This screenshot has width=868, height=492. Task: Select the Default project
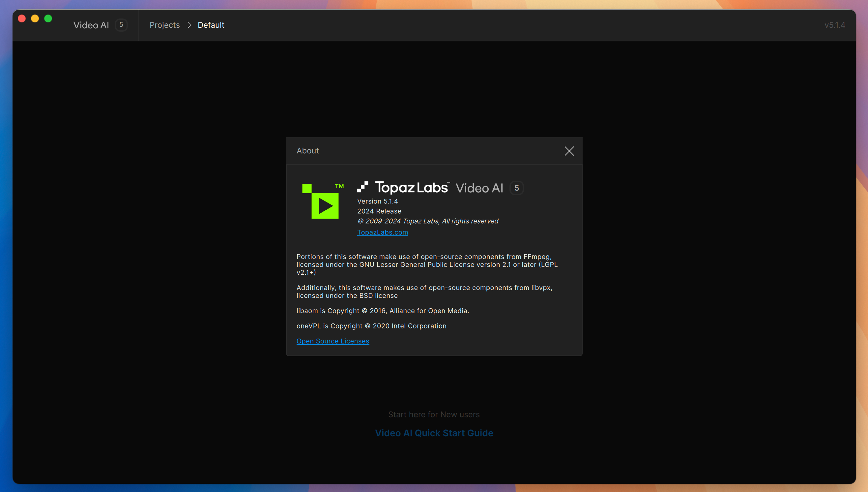pos(211,24)
